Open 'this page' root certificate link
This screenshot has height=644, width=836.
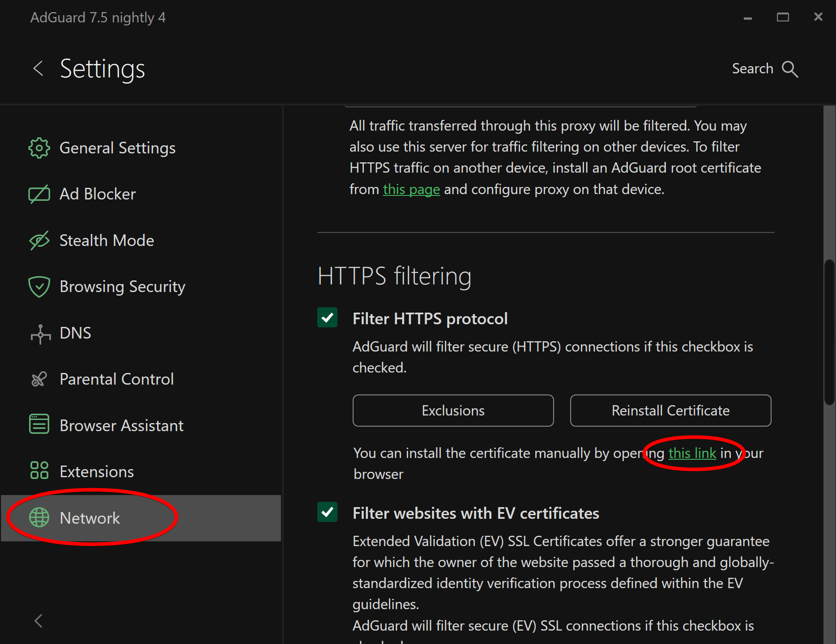point(411,190)
